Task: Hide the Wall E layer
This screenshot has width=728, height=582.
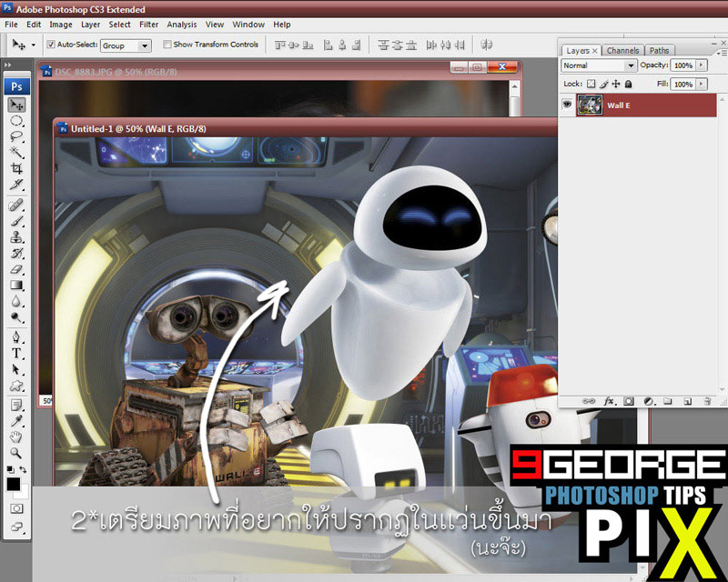Action: coord(567,105)
